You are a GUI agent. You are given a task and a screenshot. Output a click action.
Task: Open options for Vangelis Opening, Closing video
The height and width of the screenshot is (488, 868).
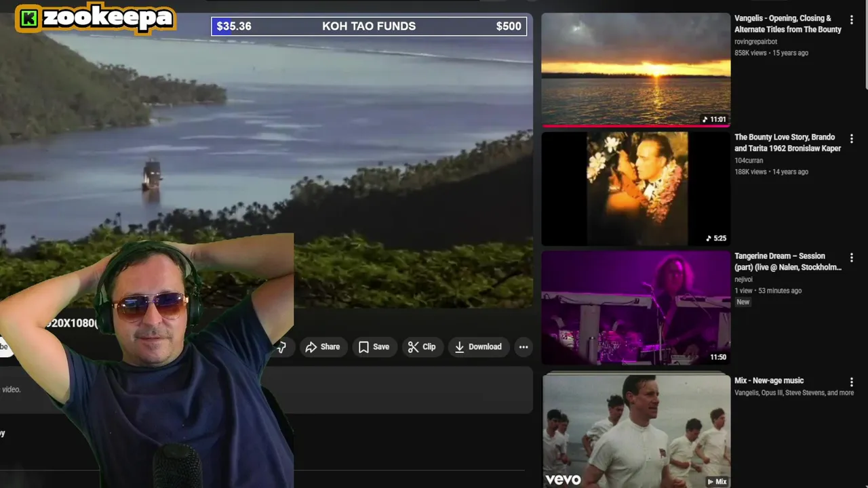click(852, 20)
